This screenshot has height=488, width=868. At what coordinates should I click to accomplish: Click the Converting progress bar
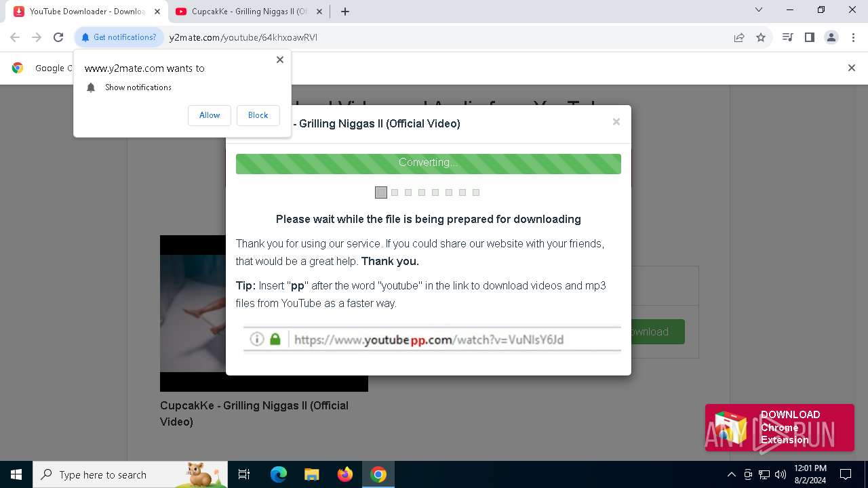pyautogui.click(x=429, y=163)
